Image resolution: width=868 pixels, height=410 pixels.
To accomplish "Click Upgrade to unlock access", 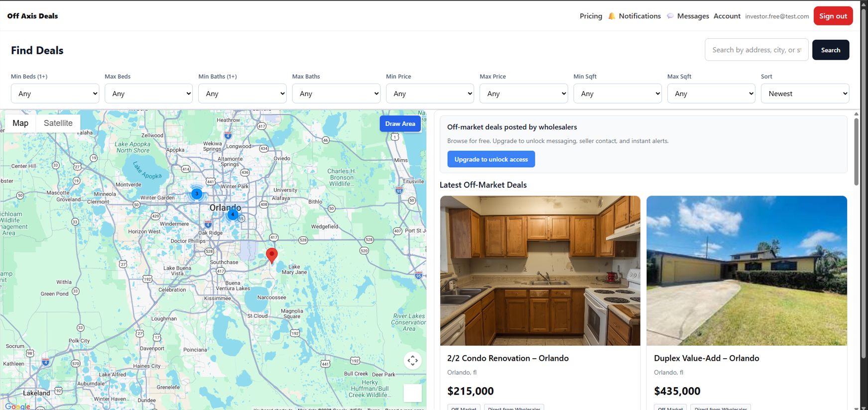I will click(491, 159).
